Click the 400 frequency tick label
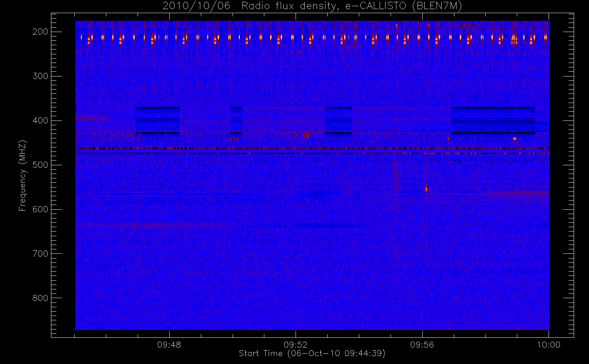The height and width of the screenshot is (364, 589). pos(40,120)
